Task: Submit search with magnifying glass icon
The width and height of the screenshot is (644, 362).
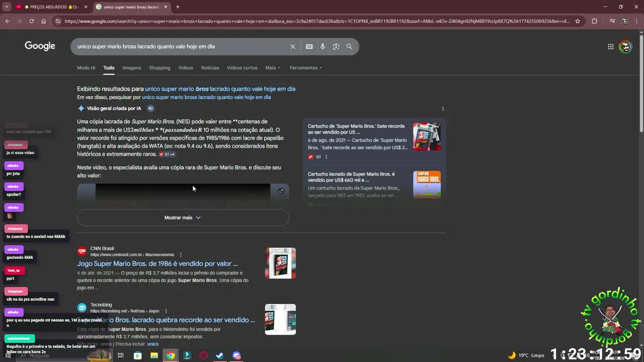Action: click(349, 46)
